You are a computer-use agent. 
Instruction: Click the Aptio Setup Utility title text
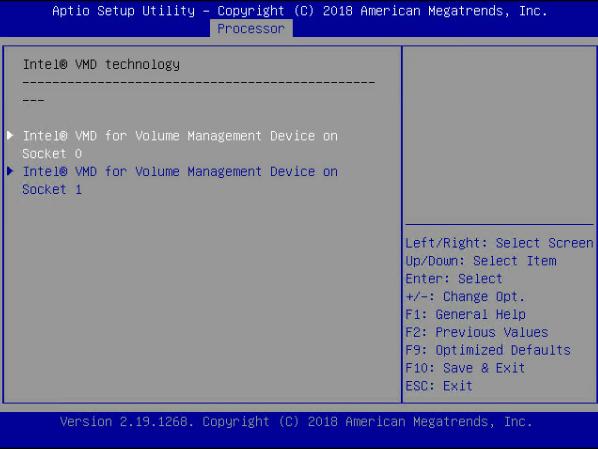[x=299, y=11]
